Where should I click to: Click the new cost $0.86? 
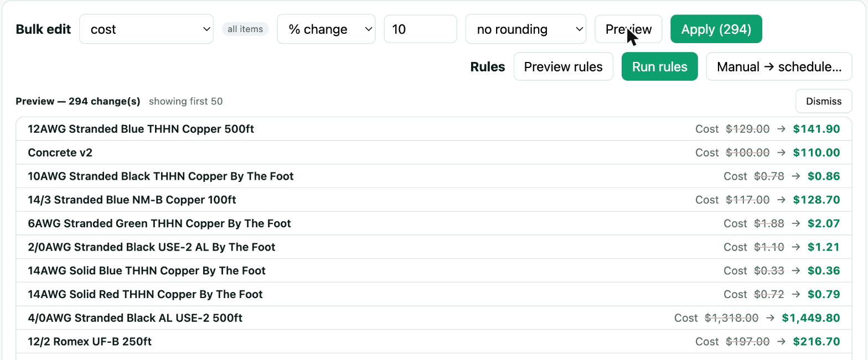[824, 176]
